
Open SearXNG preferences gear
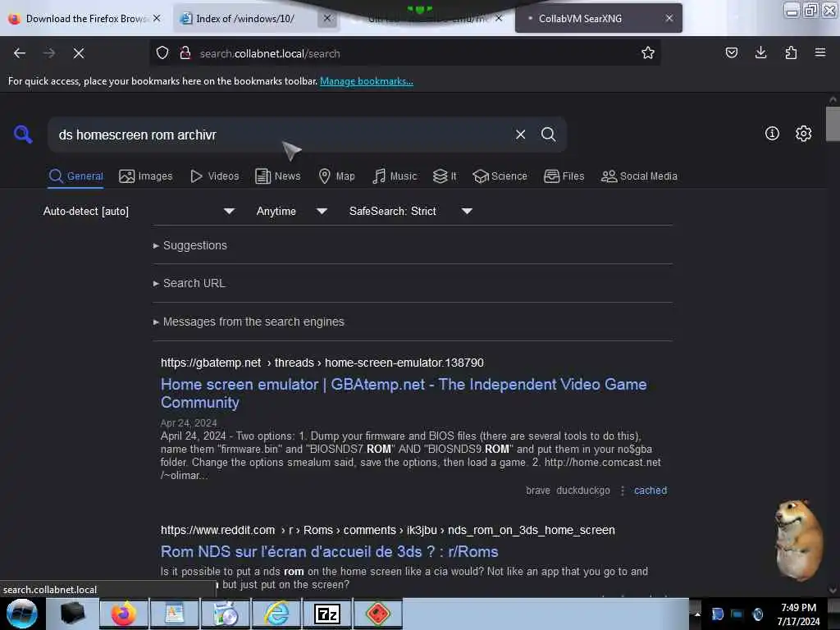[803, 134]
